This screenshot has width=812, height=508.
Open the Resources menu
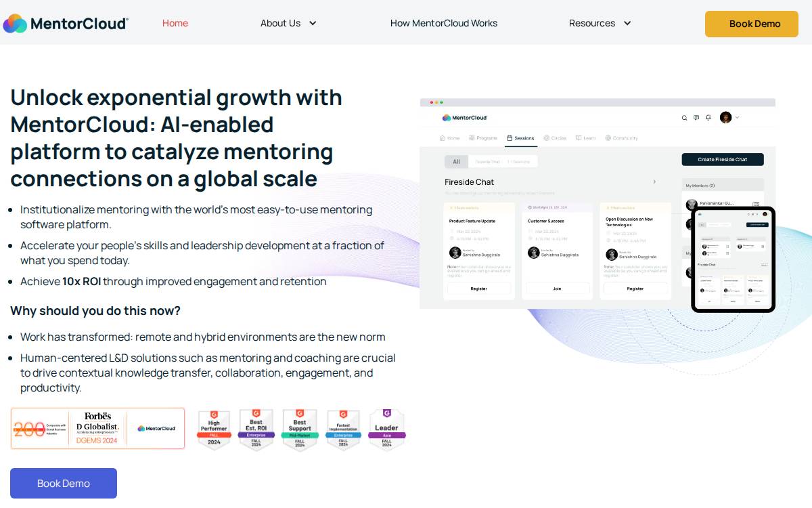[x=592, y=23]
